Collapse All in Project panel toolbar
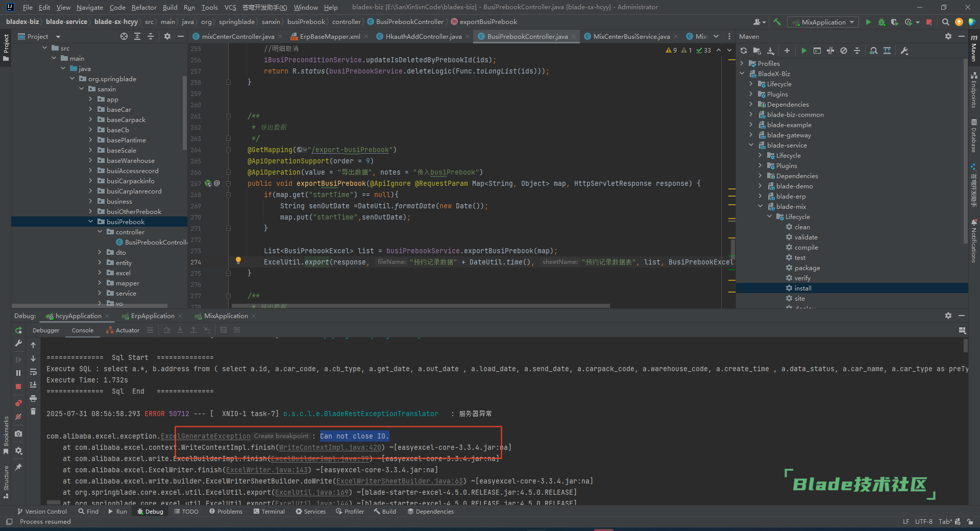 tap(151, 36)
